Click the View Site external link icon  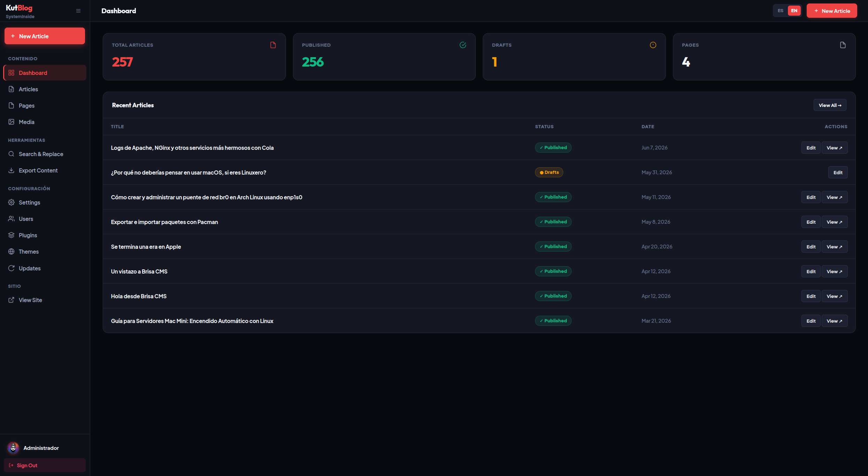coord(11,300)
